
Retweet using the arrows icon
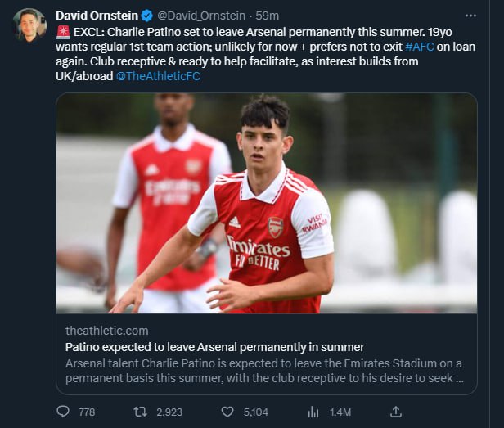[140, 412]
